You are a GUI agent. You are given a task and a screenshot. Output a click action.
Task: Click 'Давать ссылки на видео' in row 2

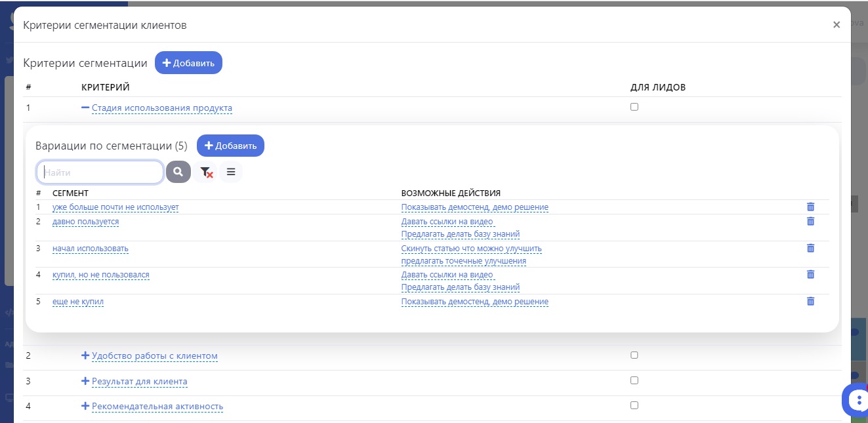(x=447, y=222)
